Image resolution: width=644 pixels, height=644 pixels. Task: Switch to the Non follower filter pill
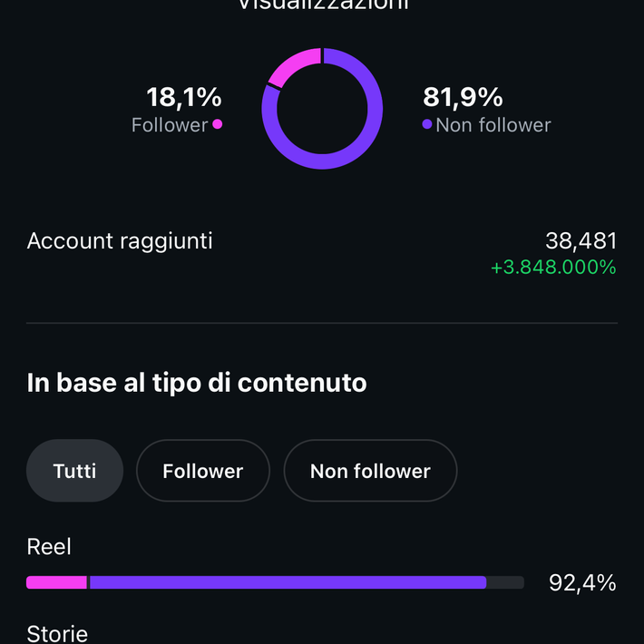tap(370, 471)
